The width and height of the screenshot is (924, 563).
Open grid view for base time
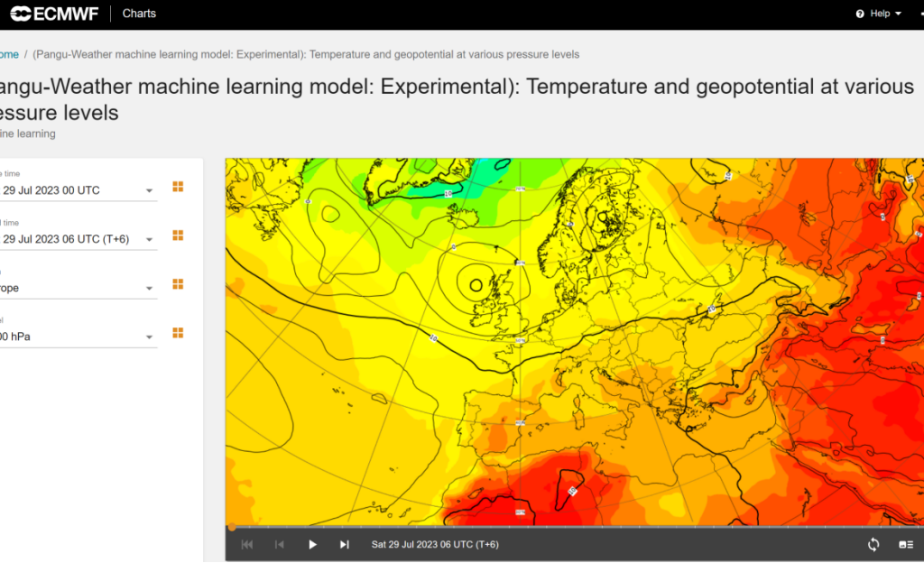(178, 187)
